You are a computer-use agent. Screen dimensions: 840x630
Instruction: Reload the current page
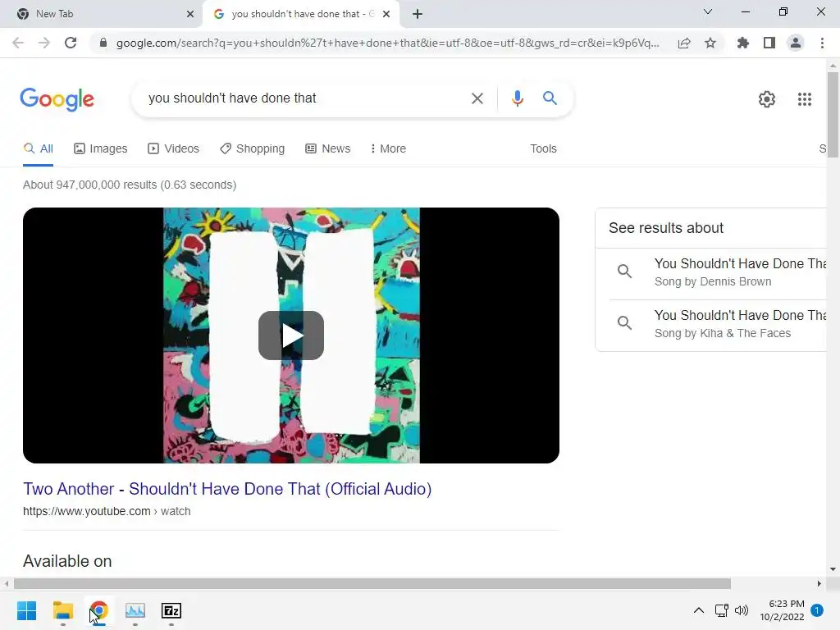(71, 43)
